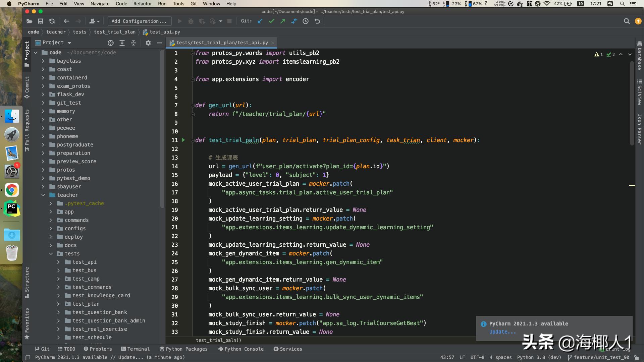
Task: Click the Git Commit checkmark icon
Action: (x=271, y=21)
